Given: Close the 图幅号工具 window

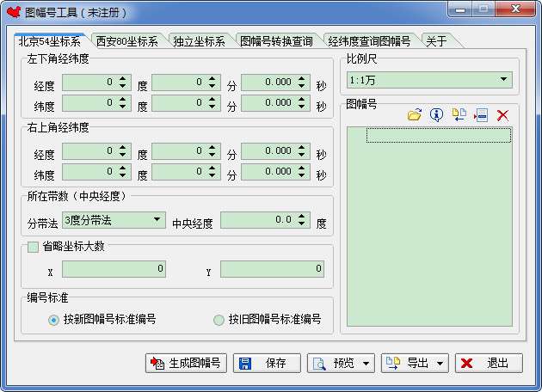Looking at the screenshot, I should [515, 9].
